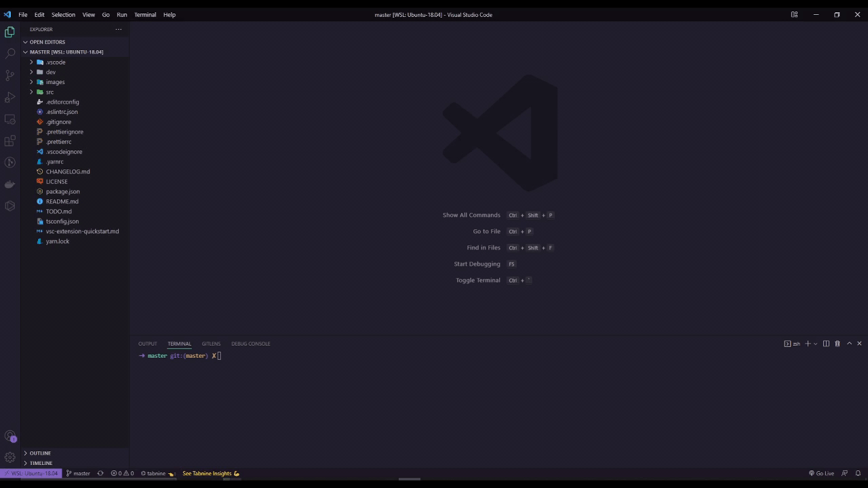The height and width of the screenshot is (488, 868).
Task: Select package.json in the Explorer
Action: (x=62, y=191)
